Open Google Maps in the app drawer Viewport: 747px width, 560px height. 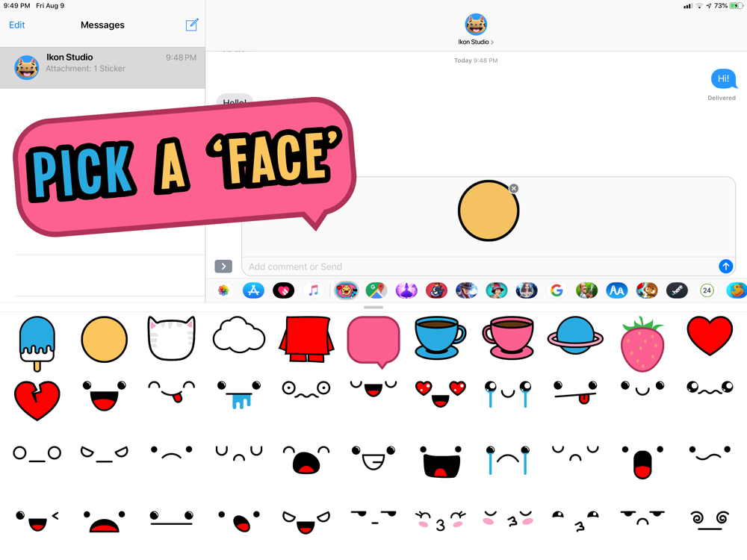(x=376, y=290)
